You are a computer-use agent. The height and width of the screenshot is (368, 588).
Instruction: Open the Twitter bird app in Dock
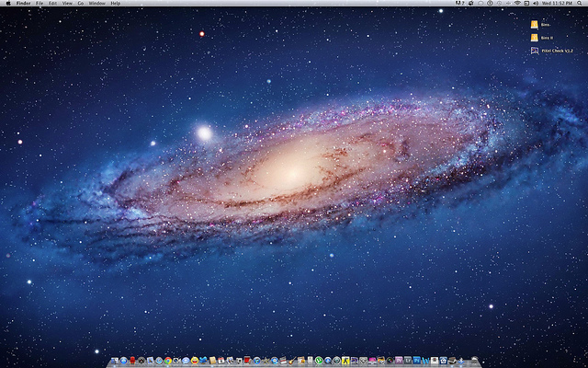point(203,360)
